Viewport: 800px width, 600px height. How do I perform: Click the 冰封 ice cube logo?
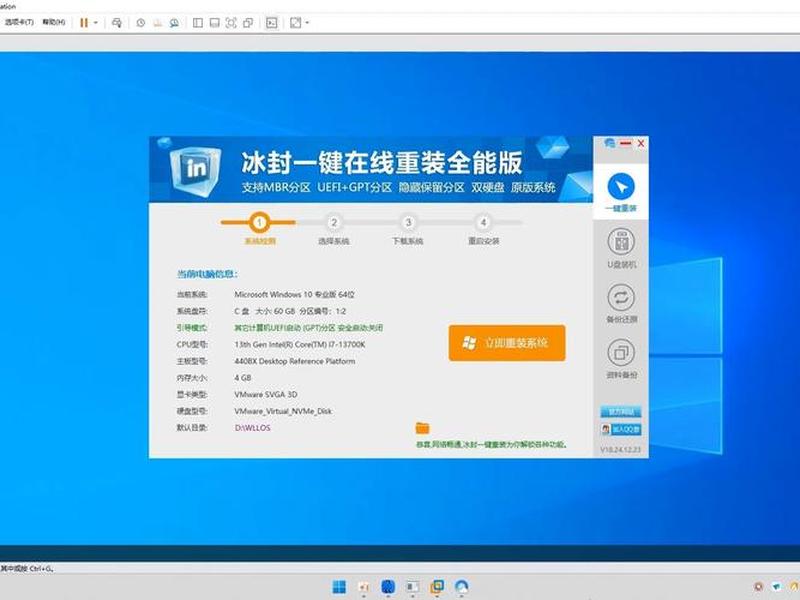195,170
